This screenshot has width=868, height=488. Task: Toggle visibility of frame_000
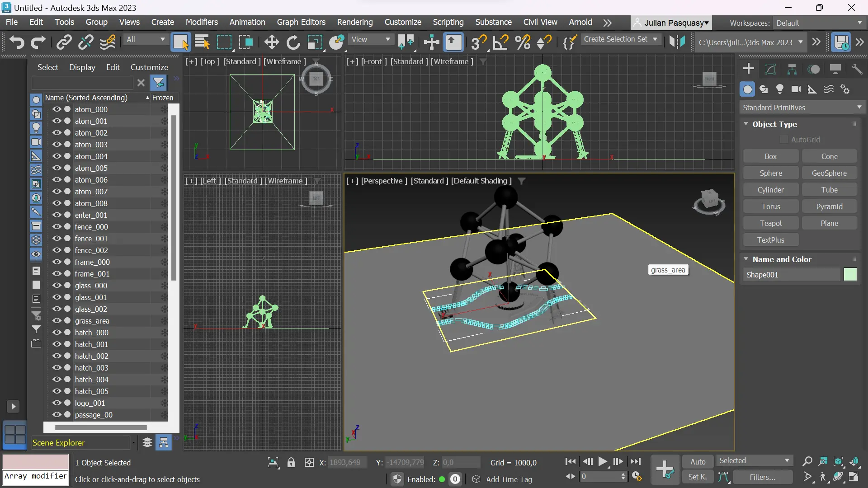(x=57, y=262)
